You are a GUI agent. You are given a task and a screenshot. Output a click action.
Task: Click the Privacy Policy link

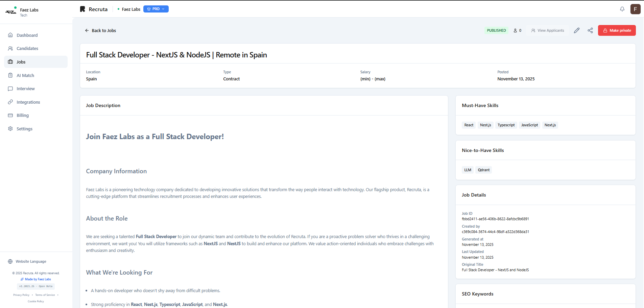[21, 295]
